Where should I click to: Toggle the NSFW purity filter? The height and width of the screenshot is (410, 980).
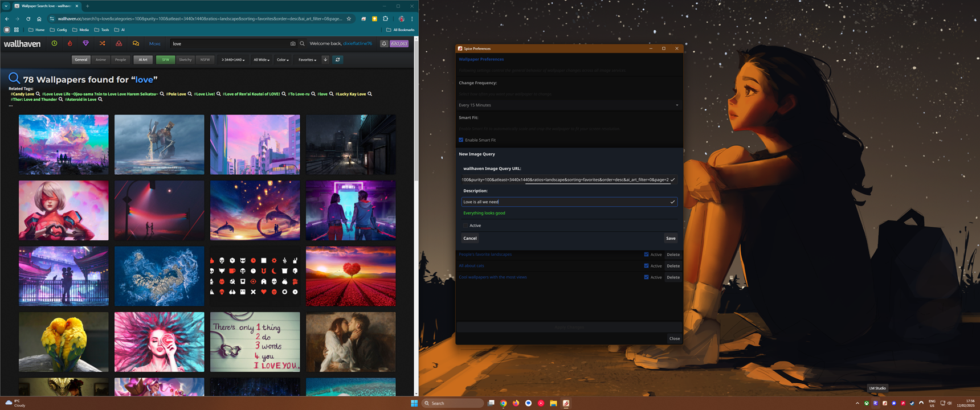coord(205,59)
